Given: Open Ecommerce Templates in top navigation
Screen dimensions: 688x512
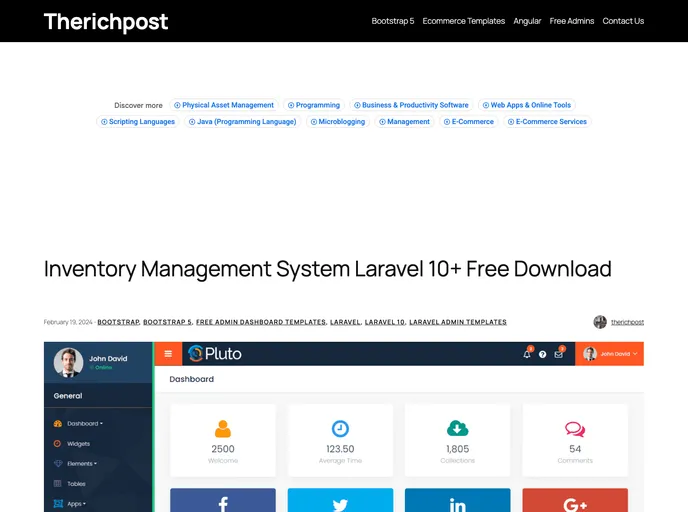Looking at the screenshot, I should pos(463,21).
